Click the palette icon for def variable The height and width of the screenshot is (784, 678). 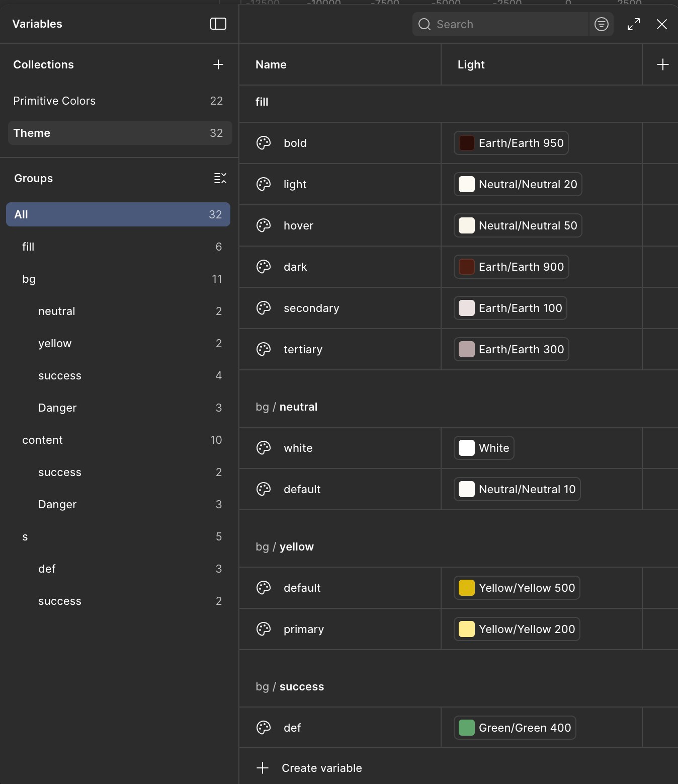pos(264,728)
